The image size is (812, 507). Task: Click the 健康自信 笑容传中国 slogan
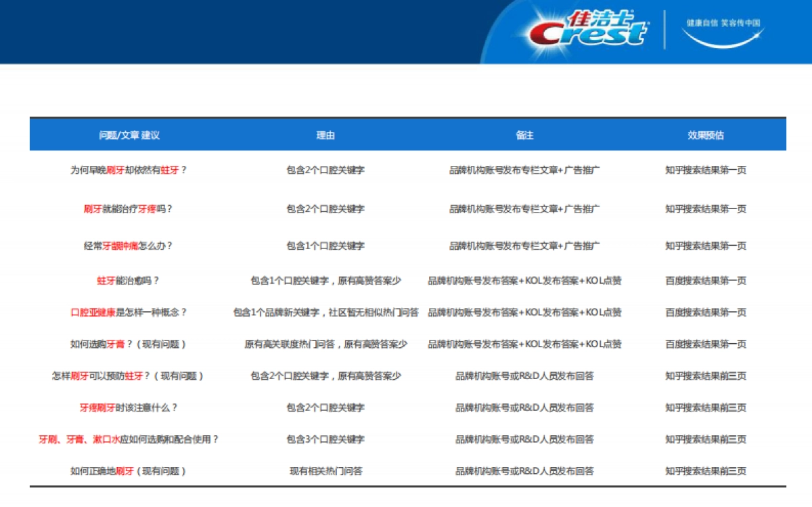[x=723, y=23]
